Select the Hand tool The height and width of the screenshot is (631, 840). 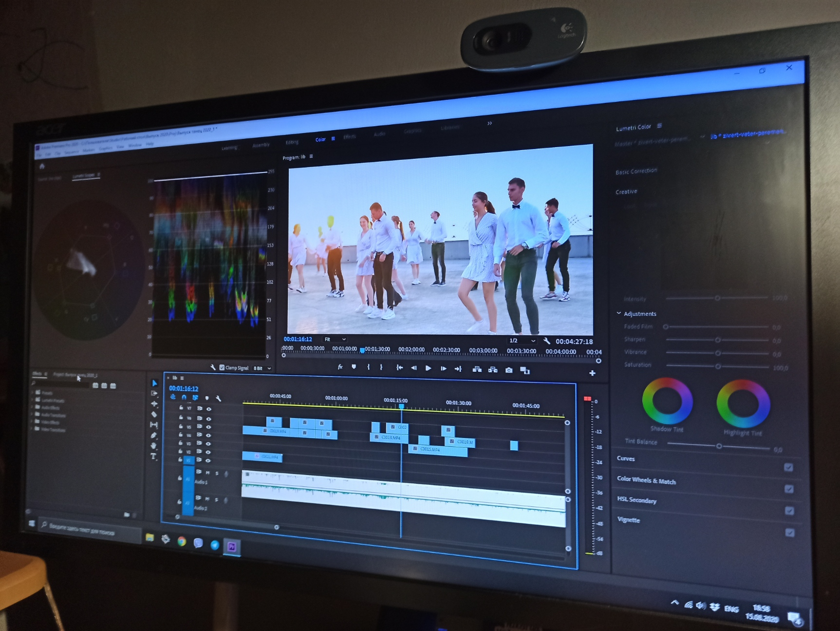click(154, 446)
